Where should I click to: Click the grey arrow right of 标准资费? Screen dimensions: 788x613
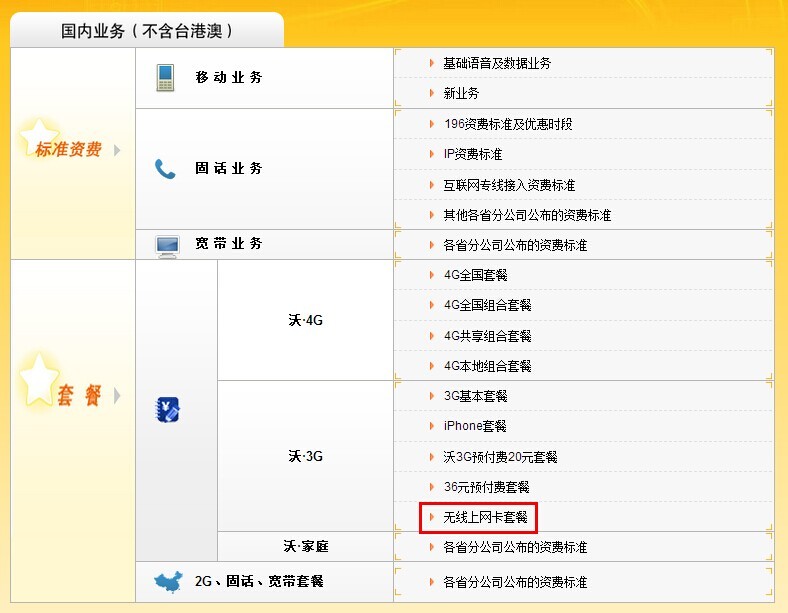(117, 150)
